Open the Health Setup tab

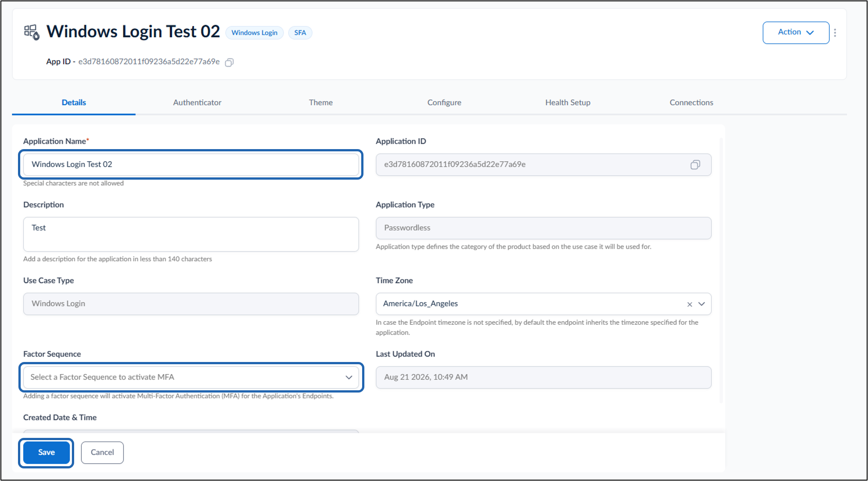pos(568,102)
